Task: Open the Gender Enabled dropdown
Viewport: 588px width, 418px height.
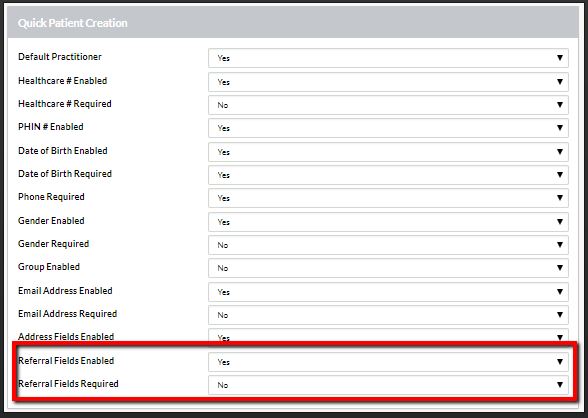Action: 388,222
